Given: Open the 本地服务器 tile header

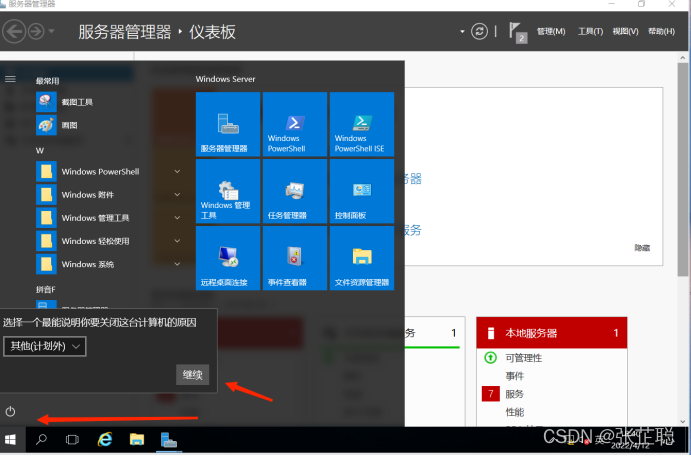Looking at the screenshot, I should (551, 333).
